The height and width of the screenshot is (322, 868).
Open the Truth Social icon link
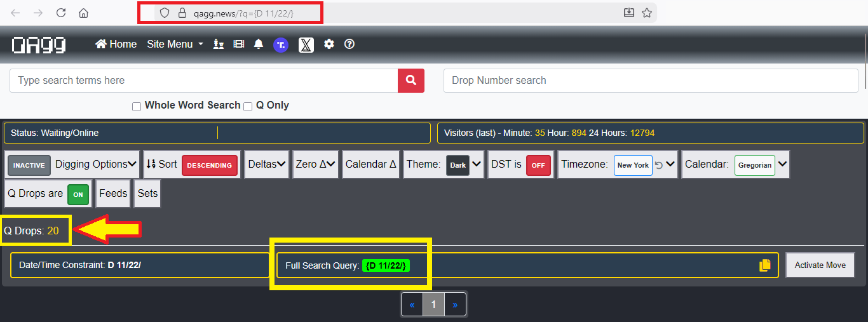281,44
